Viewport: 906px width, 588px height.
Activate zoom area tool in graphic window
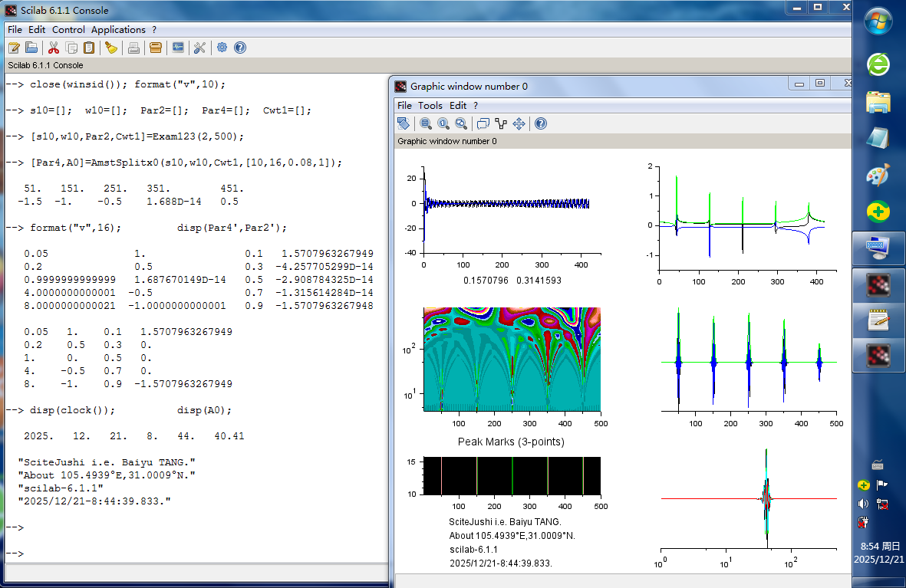tap(426, 123)
